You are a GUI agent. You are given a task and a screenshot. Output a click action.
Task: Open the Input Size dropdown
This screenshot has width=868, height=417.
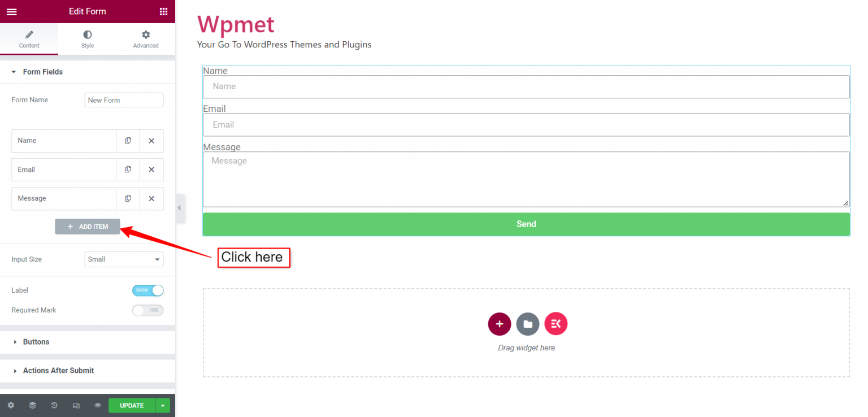click(x=124, y=259)
